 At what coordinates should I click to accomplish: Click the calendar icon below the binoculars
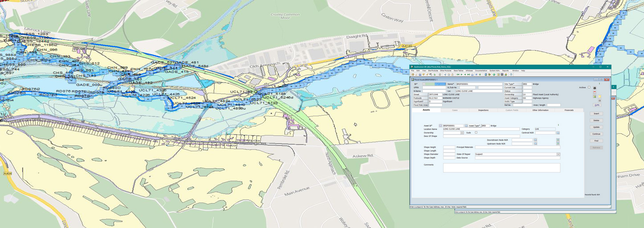[x=595, y=92]
